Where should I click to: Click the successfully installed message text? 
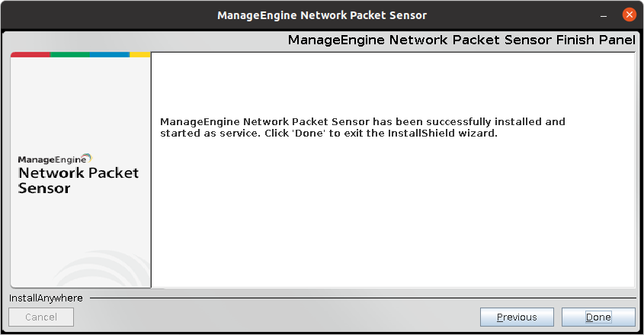click(x=363, y=121)
